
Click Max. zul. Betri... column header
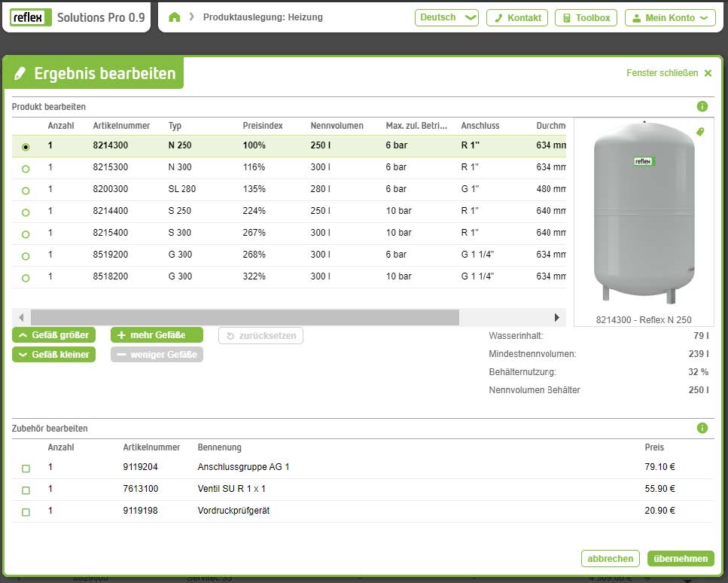(416, 126)
